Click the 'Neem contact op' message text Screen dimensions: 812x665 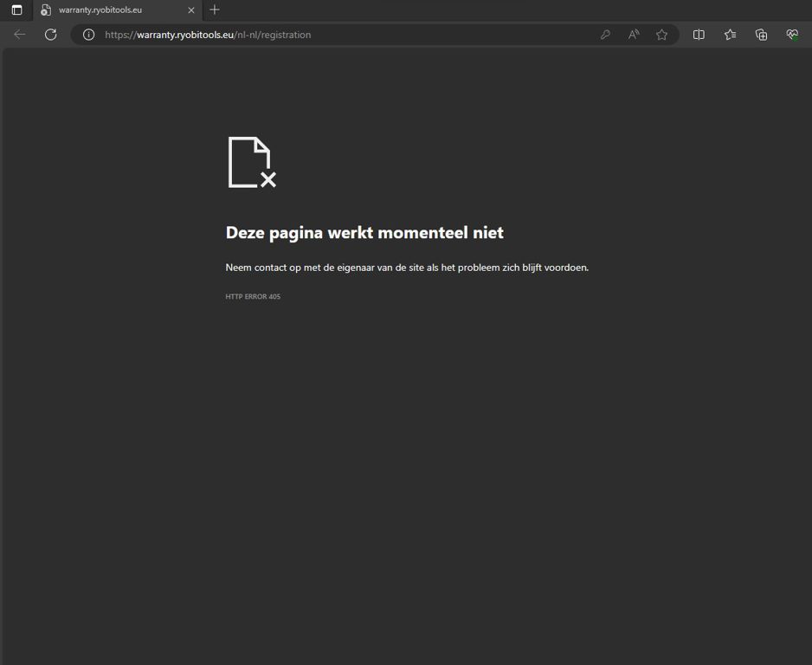(407, 268)
